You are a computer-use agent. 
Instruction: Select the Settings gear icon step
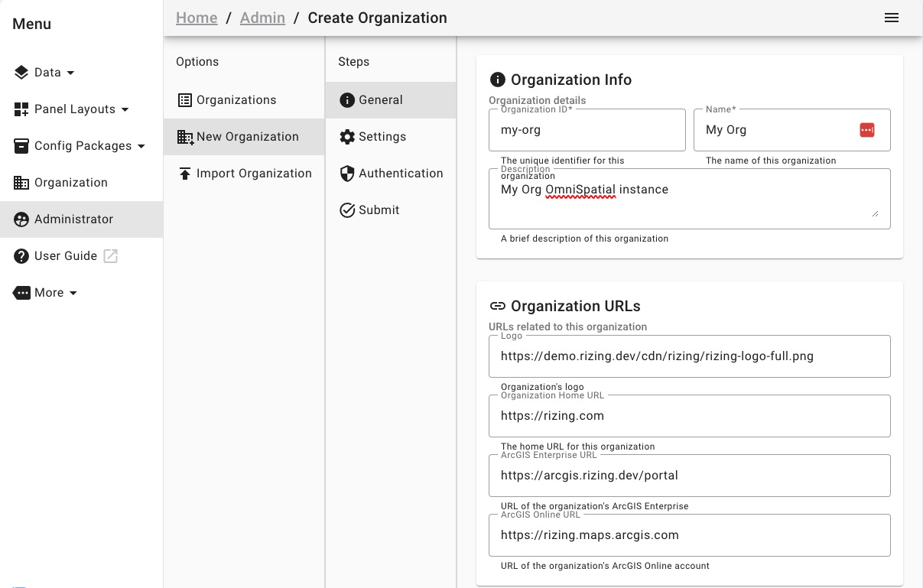[347, 137]
